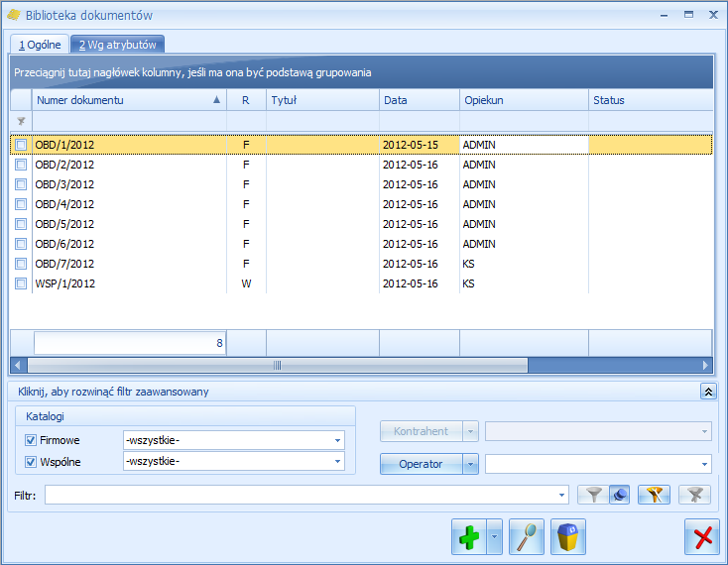Screen dimensions: 728x565
Task: Toggle the filter pin icon
Action: click(620, 495)
